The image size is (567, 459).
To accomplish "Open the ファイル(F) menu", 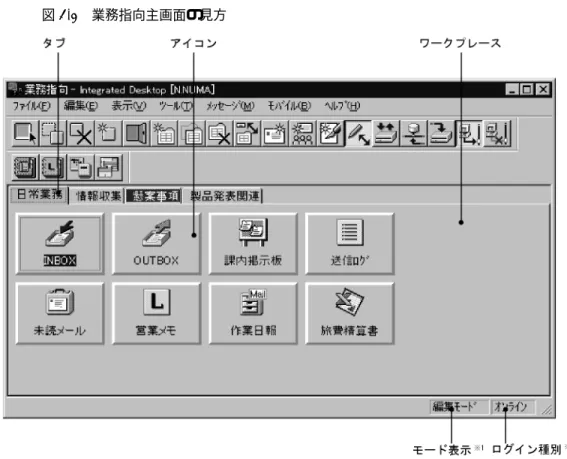I will (x=31, y=106).
